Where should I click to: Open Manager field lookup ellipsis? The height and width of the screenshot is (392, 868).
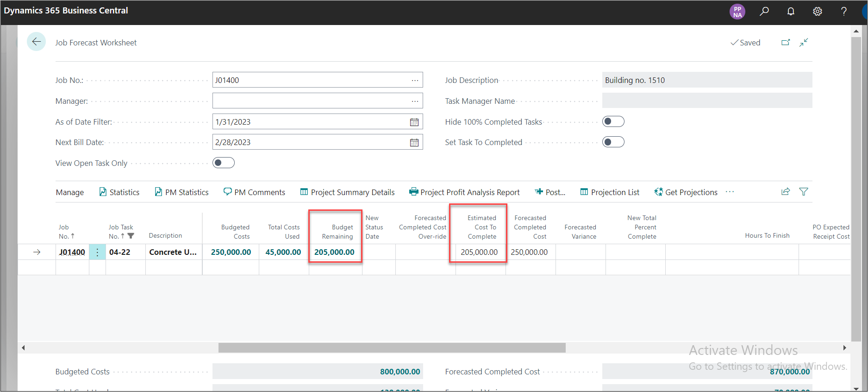(415, 101)
